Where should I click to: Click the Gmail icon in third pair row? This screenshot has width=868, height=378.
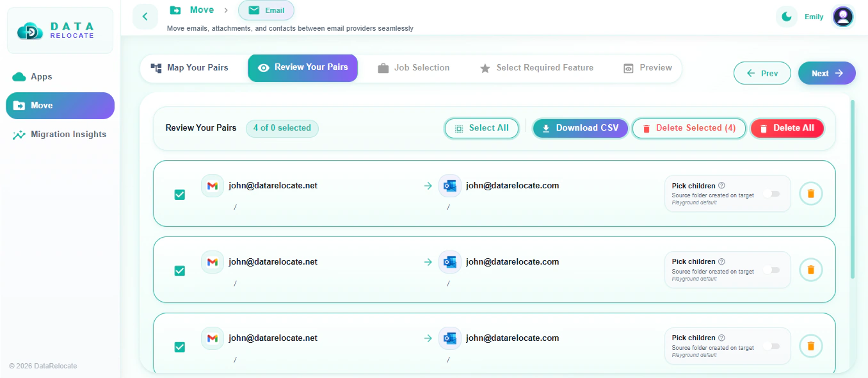point(213,338)
